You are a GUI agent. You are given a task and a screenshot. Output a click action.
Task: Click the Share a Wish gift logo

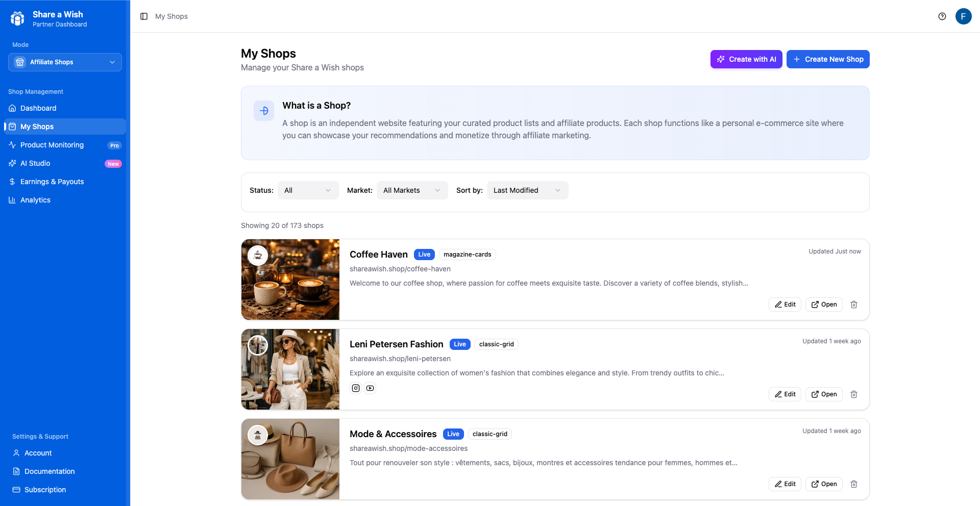point(17,18)
